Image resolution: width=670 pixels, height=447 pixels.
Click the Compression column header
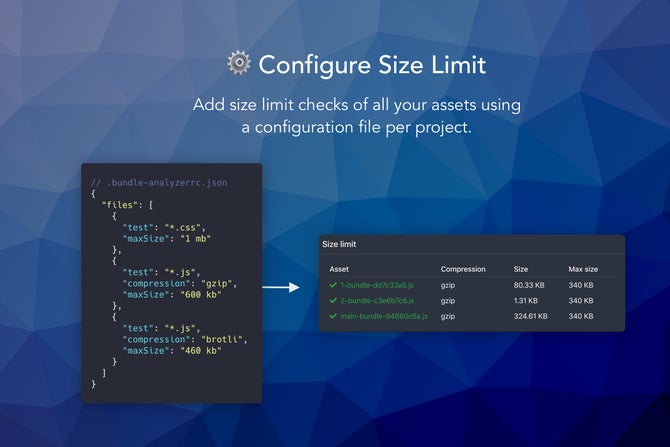pos(463,269)
